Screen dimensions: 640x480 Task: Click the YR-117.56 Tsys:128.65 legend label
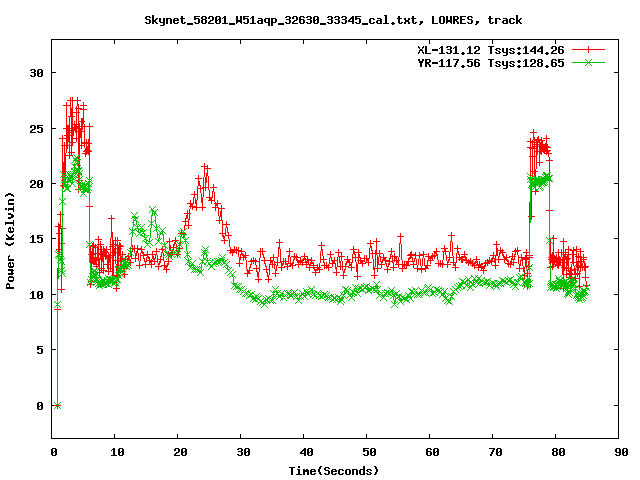tap(491, 63)
